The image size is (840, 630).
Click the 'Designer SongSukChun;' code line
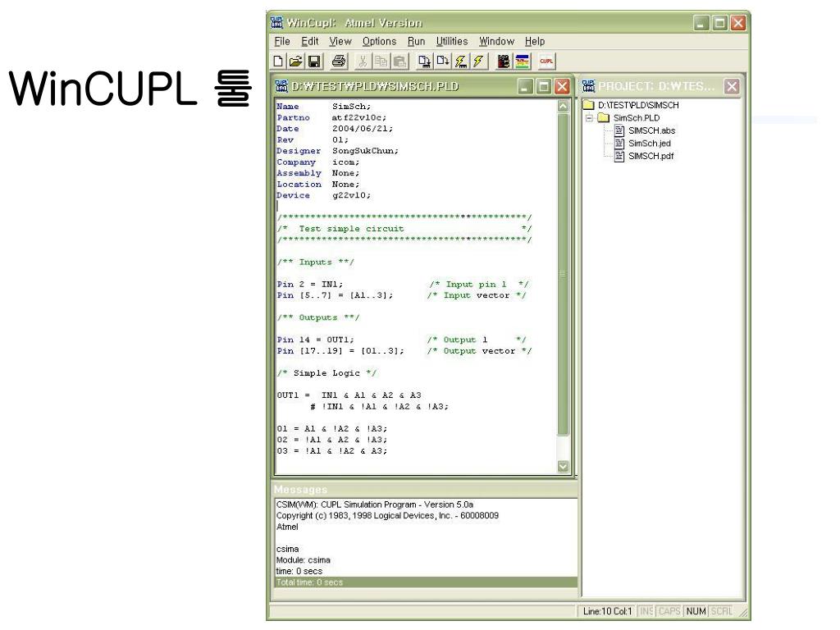pyautogui.click(x=337, y=151)
